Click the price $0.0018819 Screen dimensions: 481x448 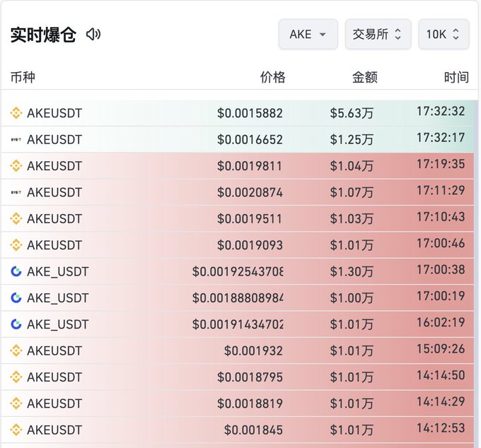pyautogui.click(x=250, y=403)
